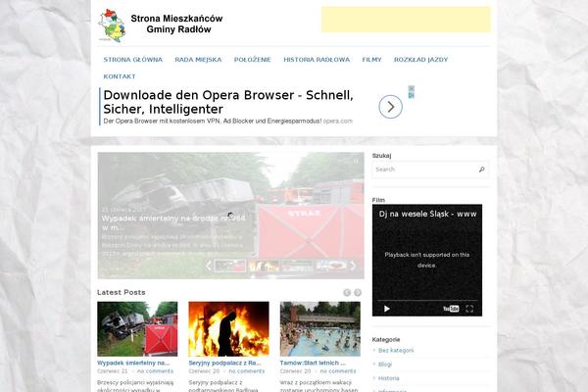Open the Rozkład Jazdy menu item
This screenshot has height=392, width=588.
click(x=420, y=60)
